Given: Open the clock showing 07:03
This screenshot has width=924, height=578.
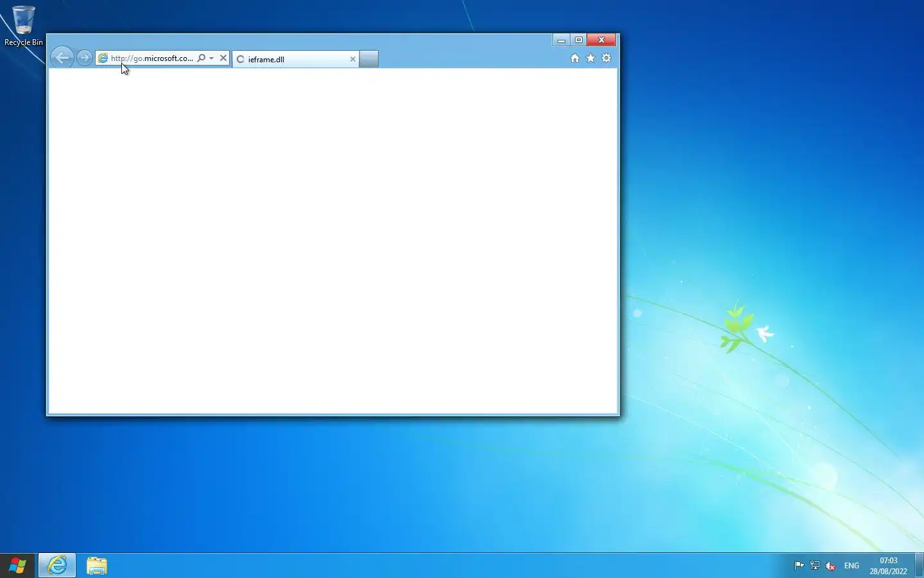Looking at the screenshot, I should tap(889, 566).
